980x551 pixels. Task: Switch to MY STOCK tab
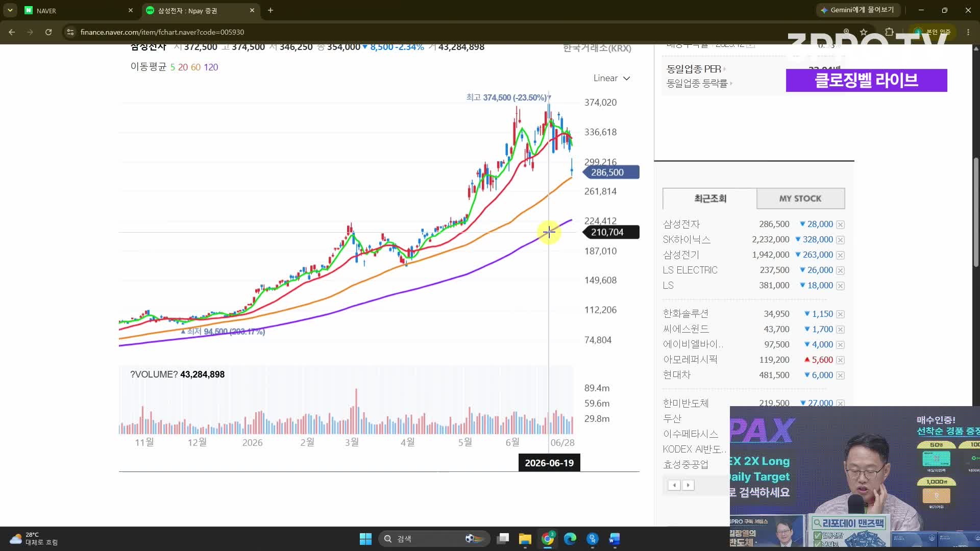pyautogui.click(x=800, y=198)
